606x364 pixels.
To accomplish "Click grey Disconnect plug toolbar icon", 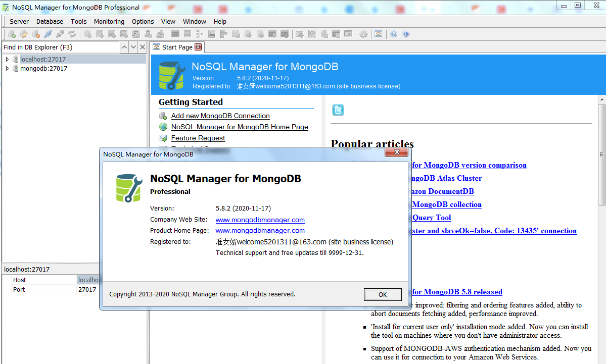I will (60, 34).
